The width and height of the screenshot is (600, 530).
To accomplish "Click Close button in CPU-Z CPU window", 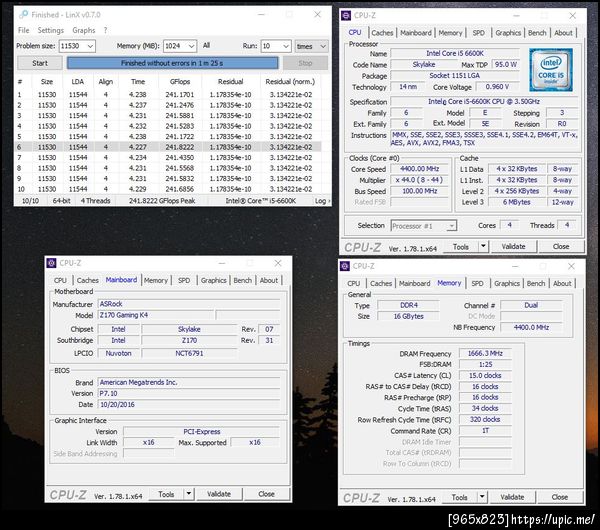I will 561,246.
